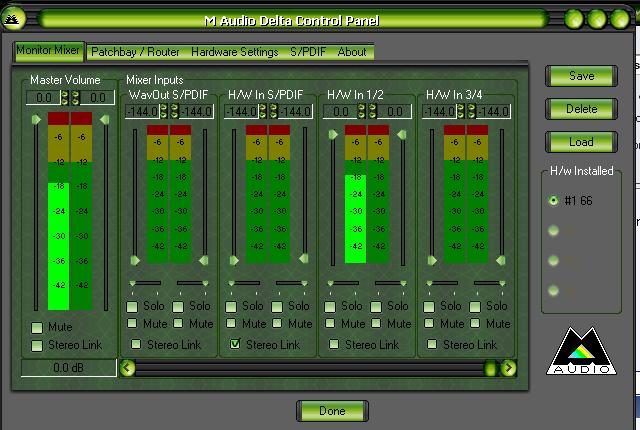Image resolution: width=640 pixels, height=430 pixels.
Task: Click the Save button
Action: [x=581, y=76]
